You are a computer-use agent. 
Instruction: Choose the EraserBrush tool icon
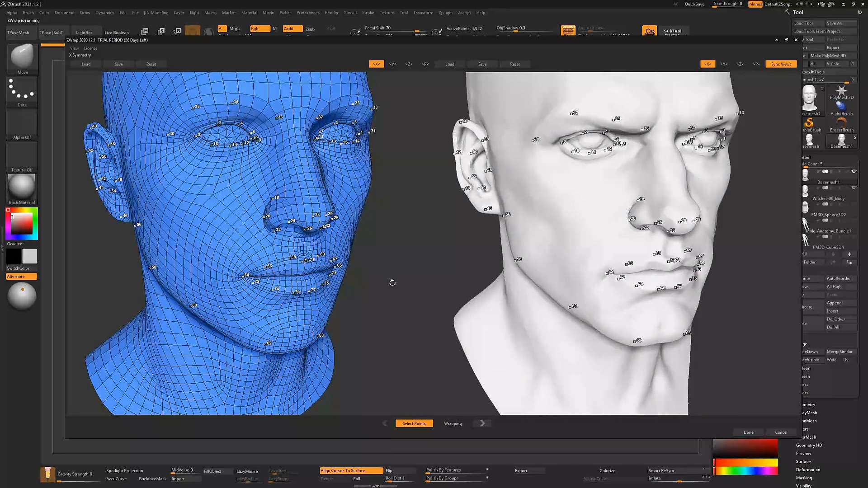(841, 123)
